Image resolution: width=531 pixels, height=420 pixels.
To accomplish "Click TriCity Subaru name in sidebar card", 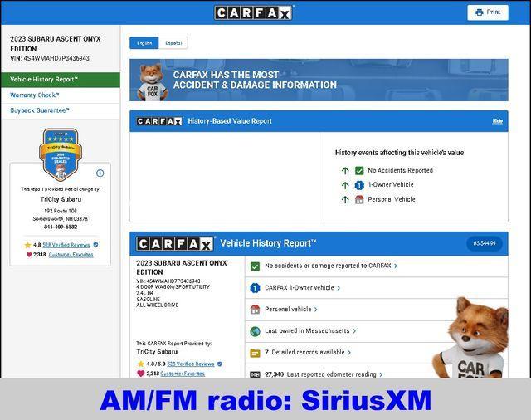I will (x=61, y=199).
